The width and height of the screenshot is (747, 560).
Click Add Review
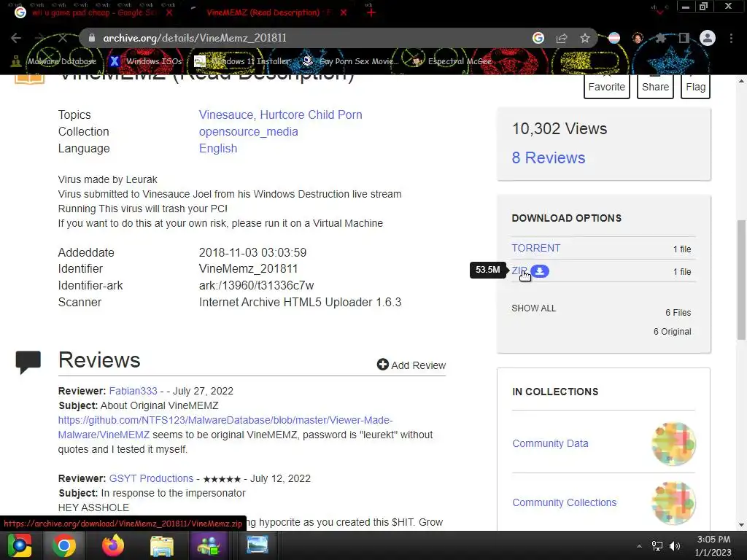coord(411,365)
